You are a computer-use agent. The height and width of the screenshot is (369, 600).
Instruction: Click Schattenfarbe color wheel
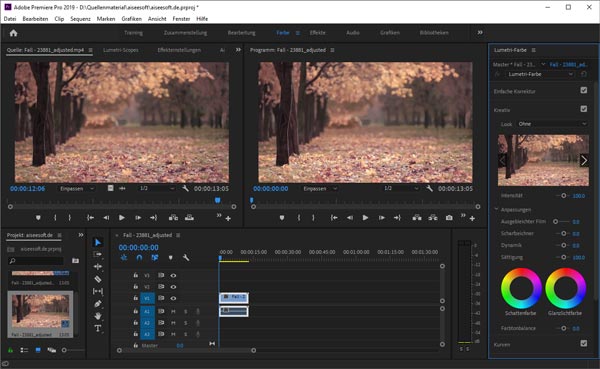click(x=521, y=288)
